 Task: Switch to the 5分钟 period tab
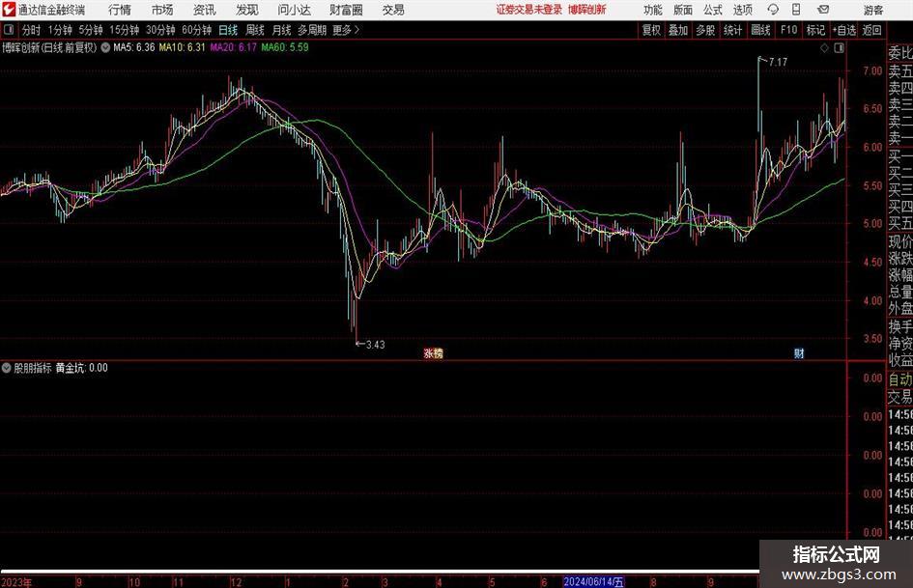click(x=91, y=30)
